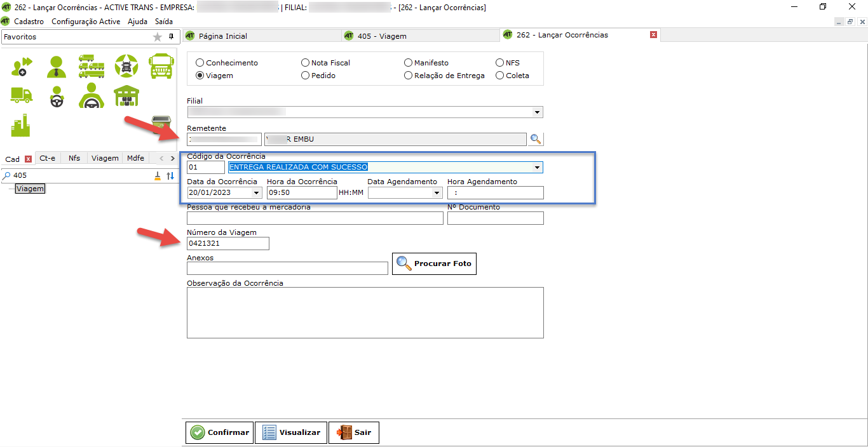Open the three-truck fleet favorite icon

tap(92, 66)
